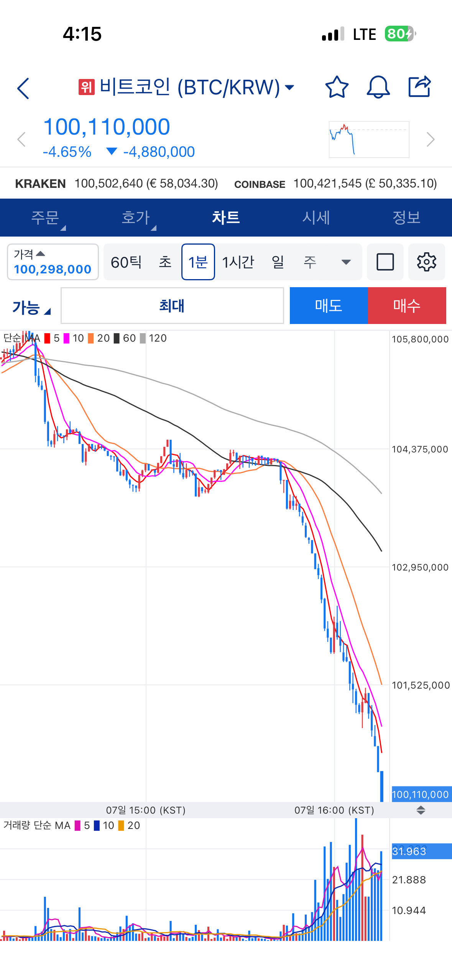
Task: Open price alert bell icon
Action: click(x=378, y=87)
